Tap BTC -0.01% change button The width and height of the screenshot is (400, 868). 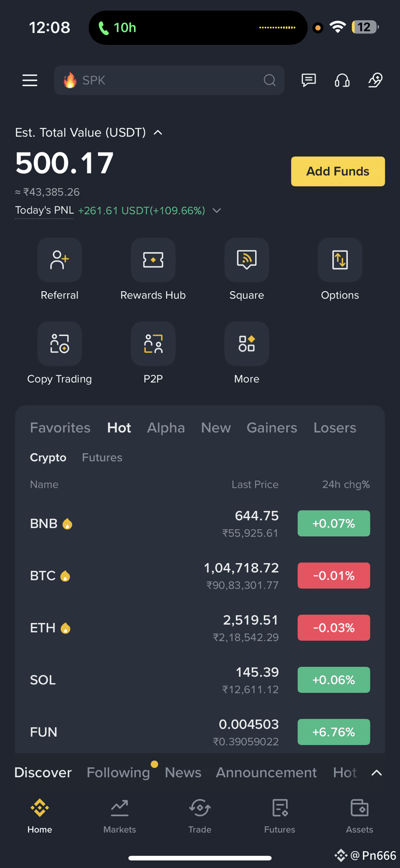[x=334, y=575]
